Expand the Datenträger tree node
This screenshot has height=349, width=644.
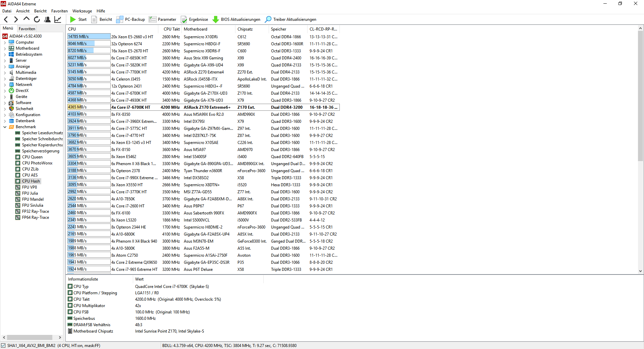(5, 79)
